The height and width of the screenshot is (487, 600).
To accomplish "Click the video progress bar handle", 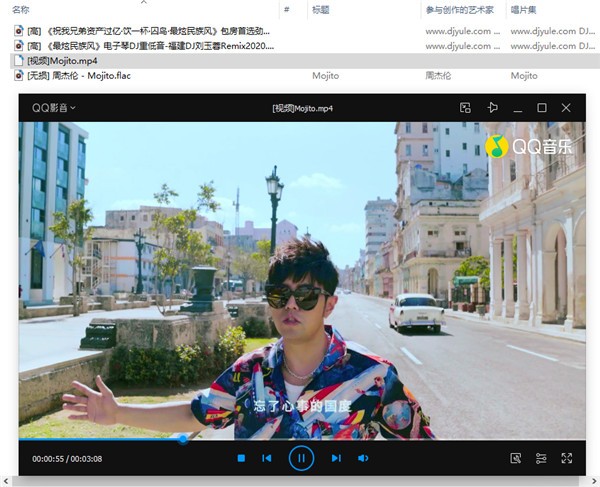I will point(183,438).
